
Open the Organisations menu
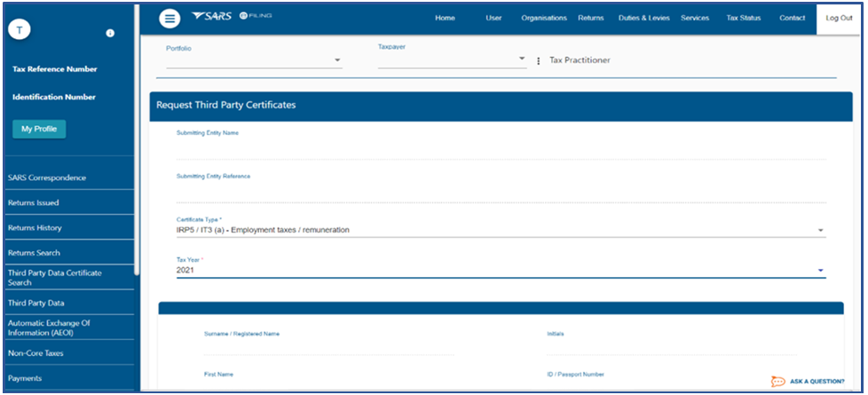tap(544, 19)
